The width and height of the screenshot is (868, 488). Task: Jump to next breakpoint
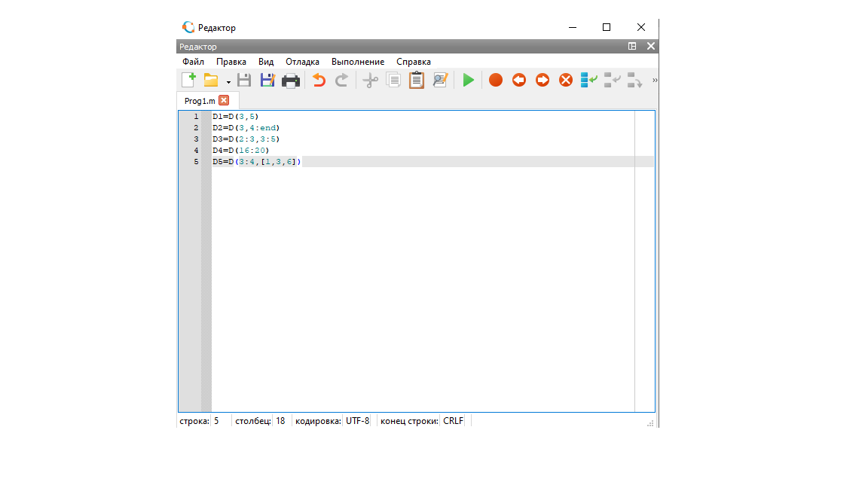pyautogui.click(x=542, y=80)
